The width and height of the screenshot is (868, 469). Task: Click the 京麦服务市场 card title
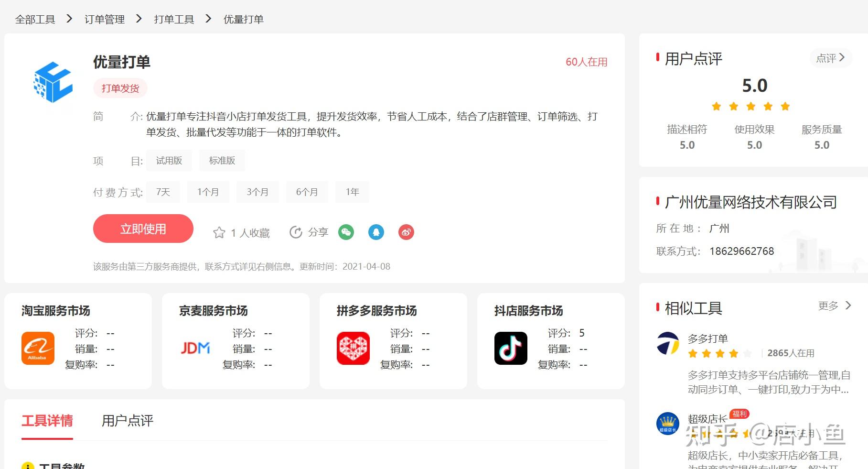(214, 311)
